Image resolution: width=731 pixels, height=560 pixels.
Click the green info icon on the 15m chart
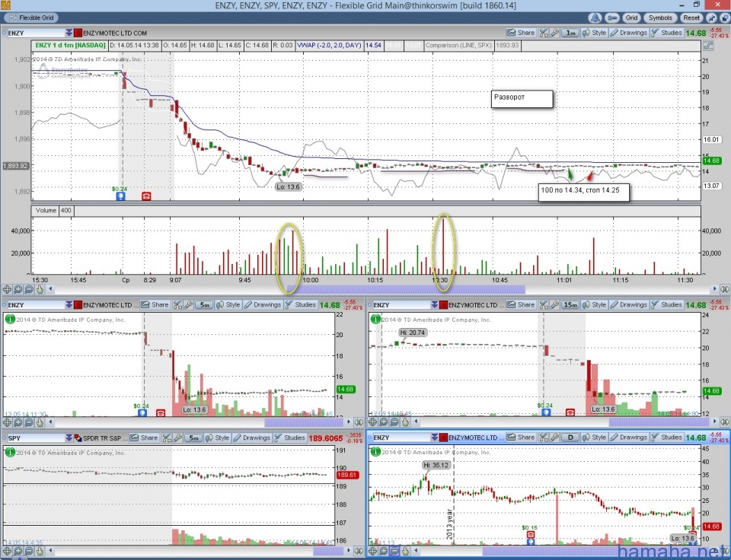375,320
